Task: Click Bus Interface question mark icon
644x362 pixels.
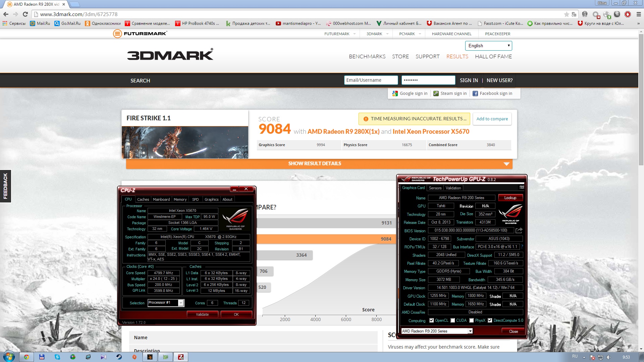Action: (x=522, y=247)
